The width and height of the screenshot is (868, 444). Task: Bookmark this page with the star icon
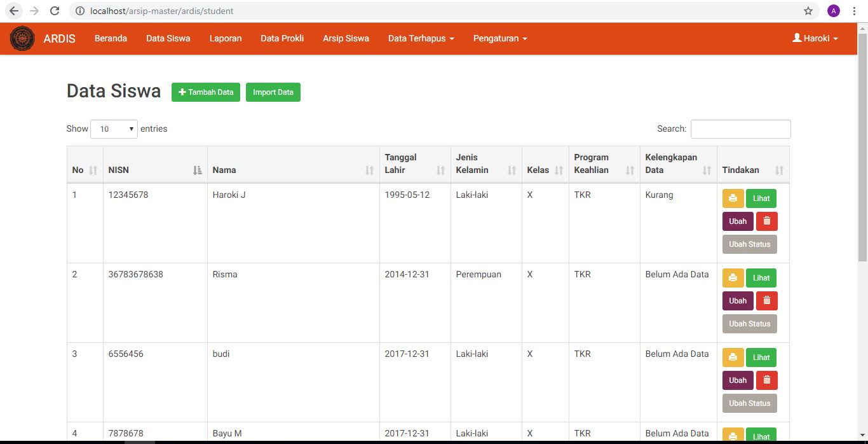(808, 11)
